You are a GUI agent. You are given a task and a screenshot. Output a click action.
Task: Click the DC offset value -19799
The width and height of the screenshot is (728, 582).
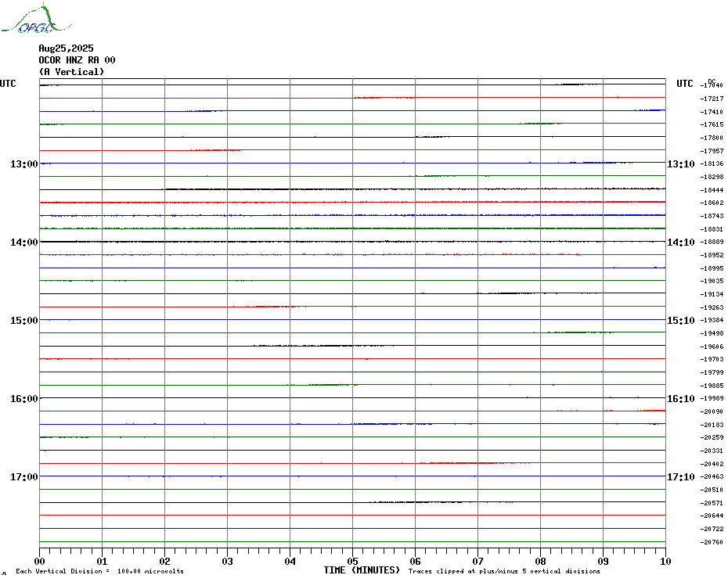pyautogui.click(x=712, y=372)
